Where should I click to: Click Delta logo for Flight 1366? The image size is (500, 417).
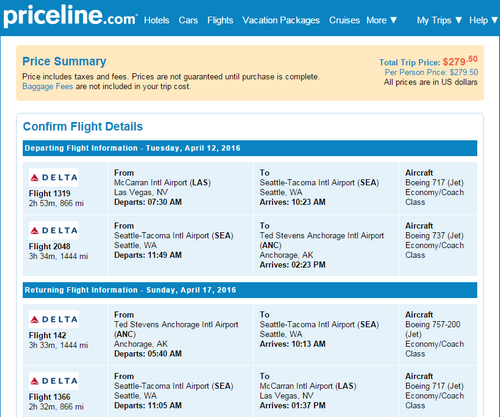click(54, 381)
